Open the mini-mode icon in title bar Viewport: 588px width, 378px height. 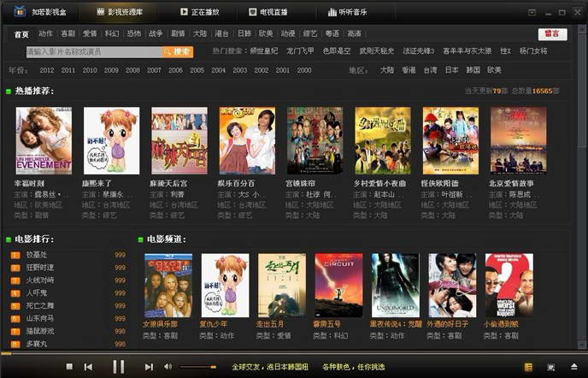[x=532, y=12]
